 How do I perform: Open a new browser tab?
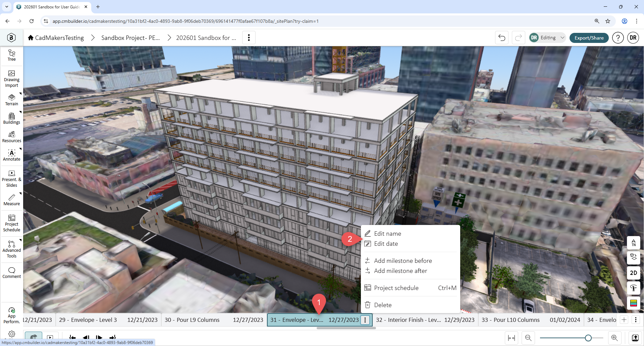pos(98,7)
